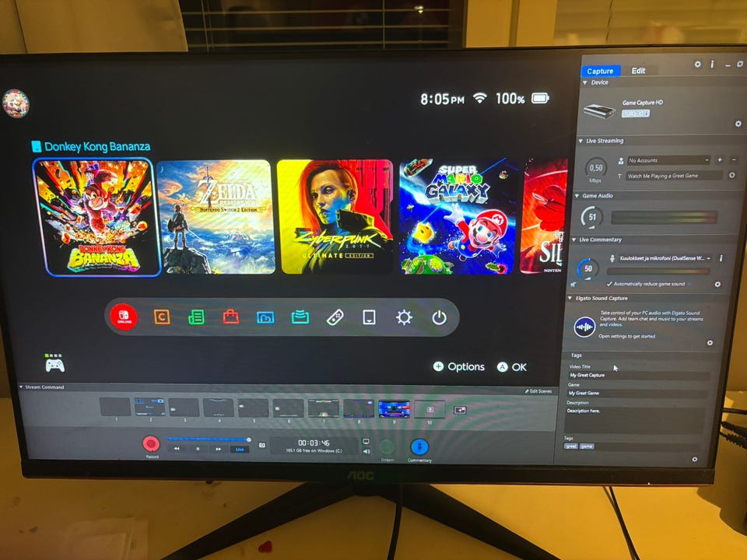Edit the Video Title field
747x560 pixels.
coord(637,375)
